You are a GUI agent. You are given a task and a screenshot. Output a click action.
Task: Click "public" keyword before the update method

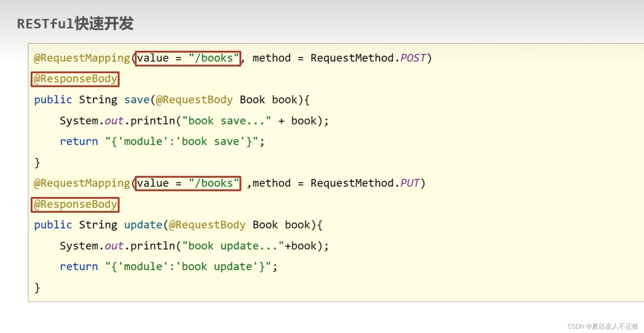coord(53,225)
